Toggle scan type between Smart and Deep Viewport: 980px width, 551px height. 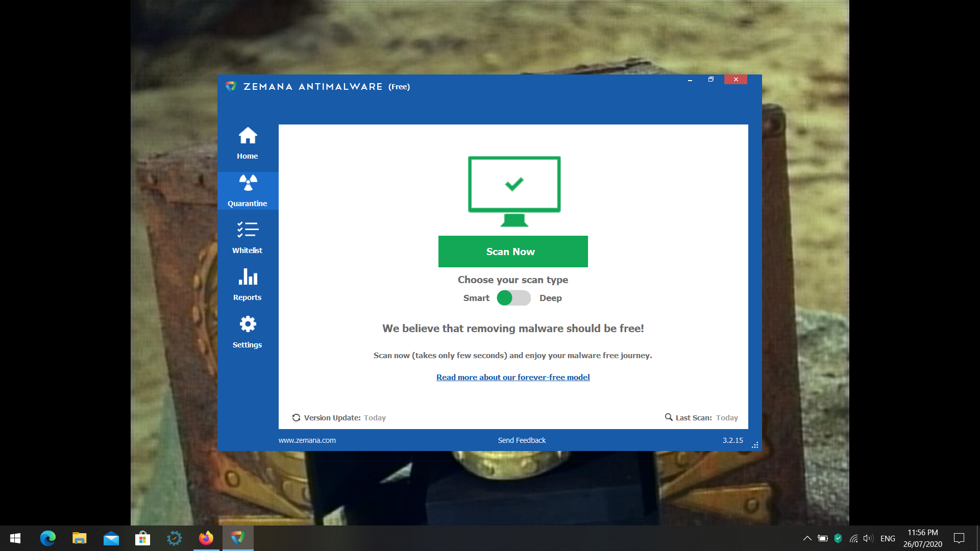(x=513, y=298)
